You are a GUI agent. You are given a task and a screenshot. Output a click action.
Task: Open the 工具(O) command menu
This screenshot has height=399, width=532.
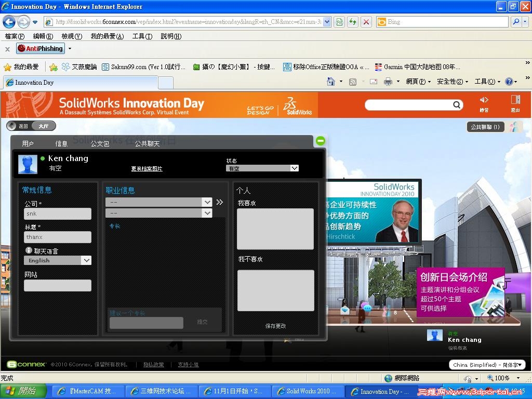[487, 82]
